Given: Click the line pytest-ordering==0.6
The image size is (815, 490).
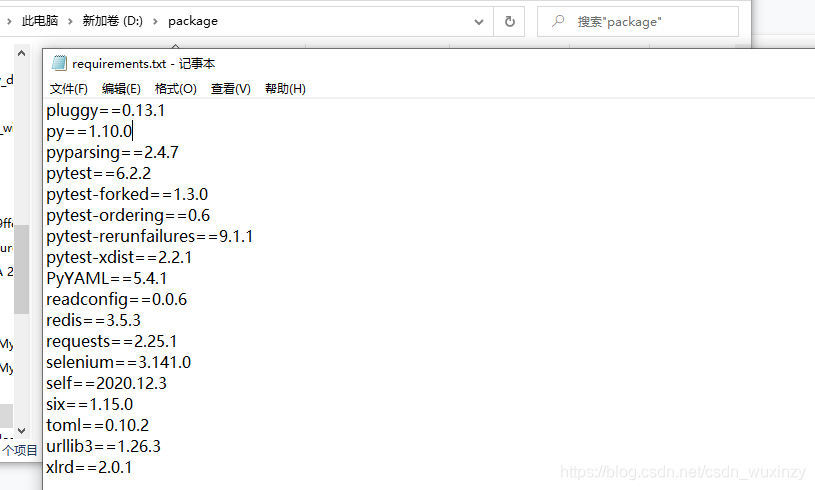Looking at the screenshot, I should 128,215.
